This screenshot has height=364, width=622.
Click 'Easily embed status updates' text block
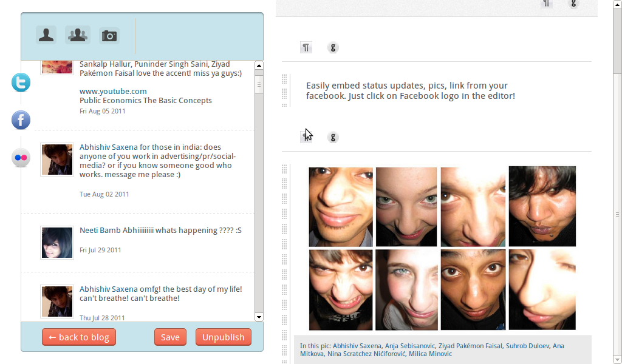coord(411,91)
